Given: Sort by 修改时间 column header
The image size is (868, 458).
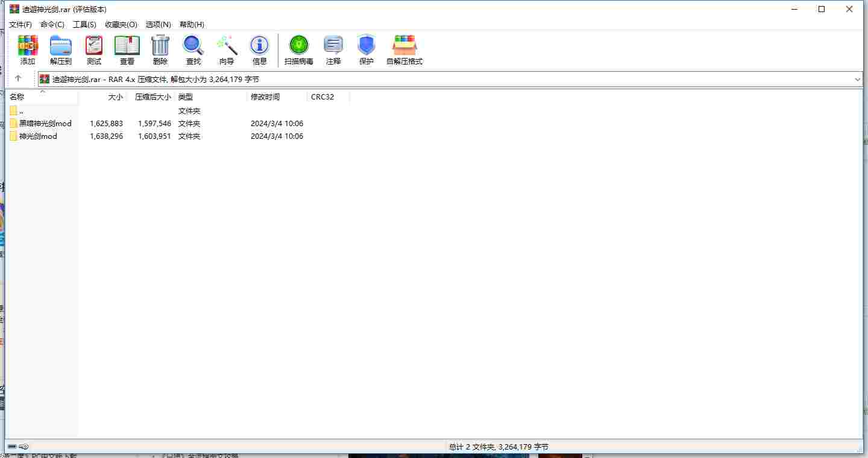Looking at the screenshot, I should pyautogui.click(x=277, y=97).
